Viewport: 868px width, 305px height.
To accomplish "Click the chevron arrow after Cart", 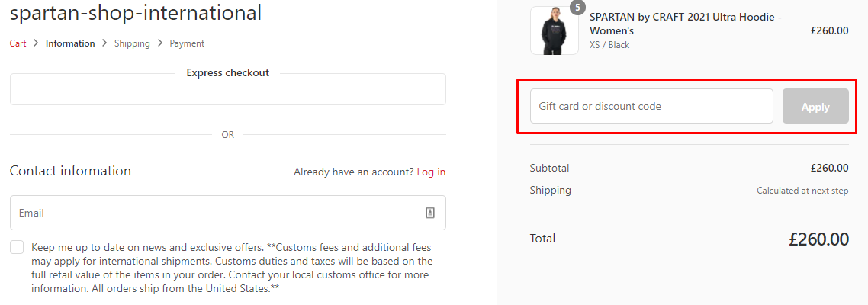I will [x=37, y=43].
